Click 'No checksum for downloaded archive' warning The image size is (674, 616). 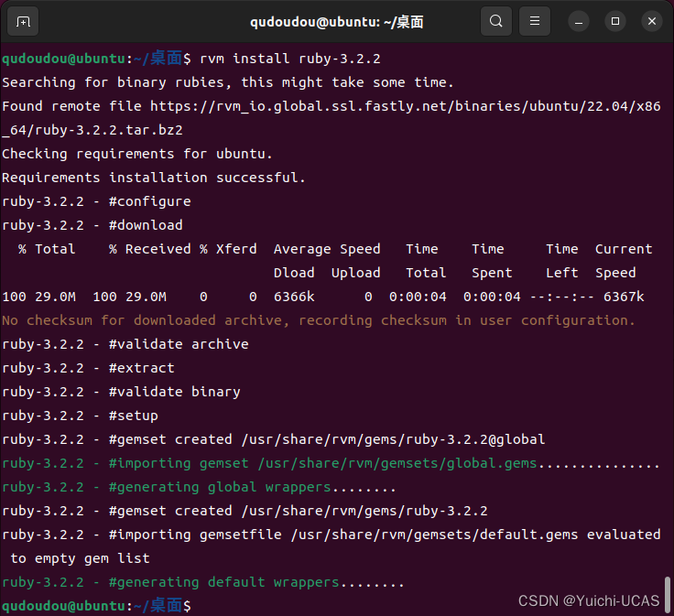click(x=319, y=320)
